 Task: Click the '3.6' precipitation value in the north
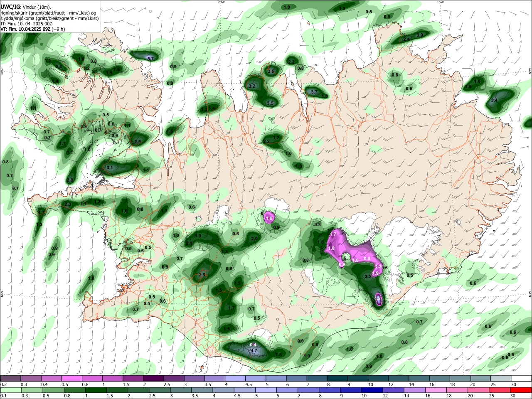pos(271,71)
